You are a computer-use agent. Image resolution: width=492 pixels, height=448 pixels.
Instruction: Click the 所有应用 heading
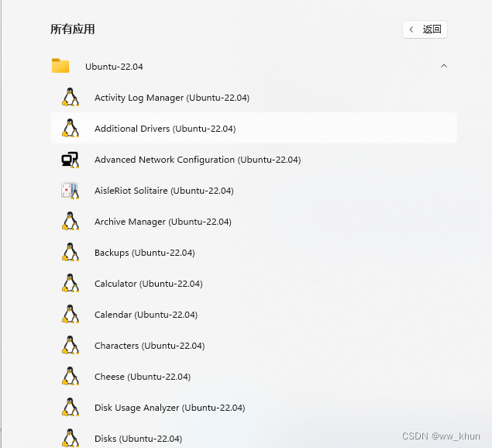tap(73, 29)
